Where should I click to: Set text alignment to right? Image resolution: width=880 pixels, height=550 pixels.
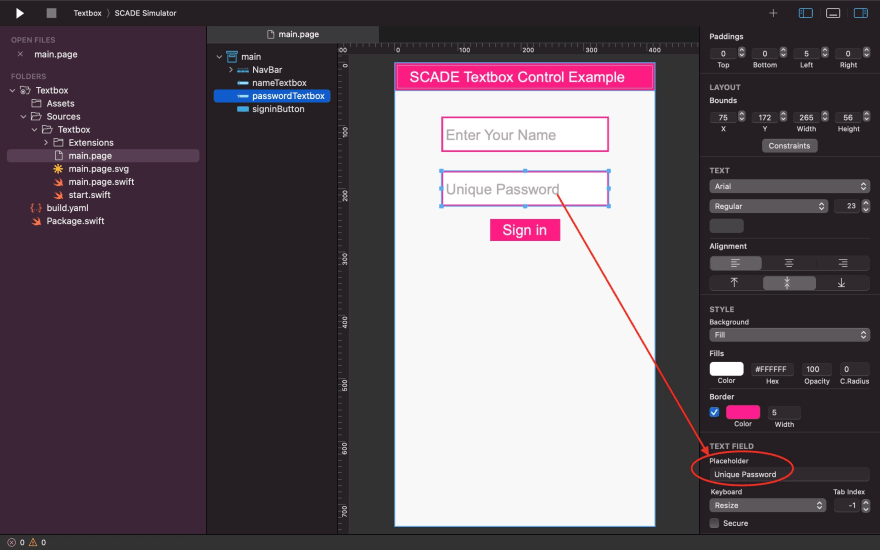842,263
